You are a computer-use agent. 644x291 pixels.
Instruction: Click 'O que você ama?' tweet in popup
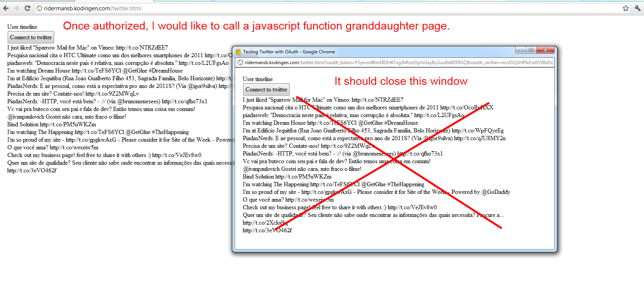click(288, 200)
